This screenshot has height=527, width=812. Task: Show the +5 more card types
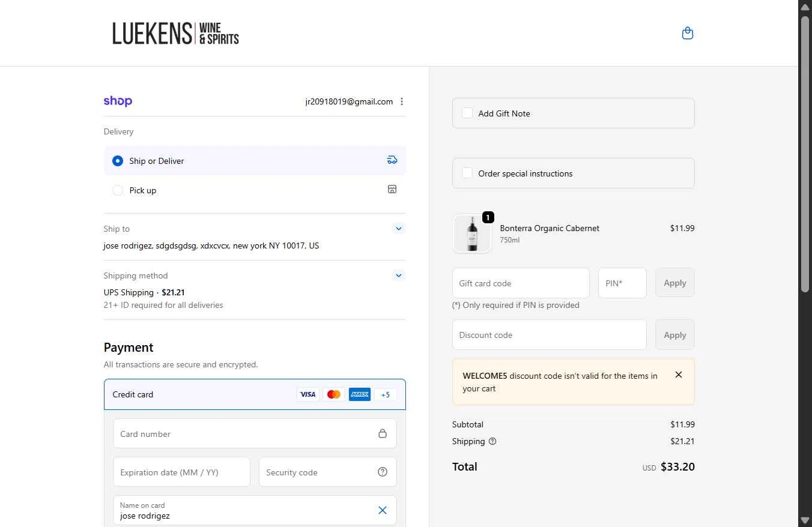pos(386,394)
